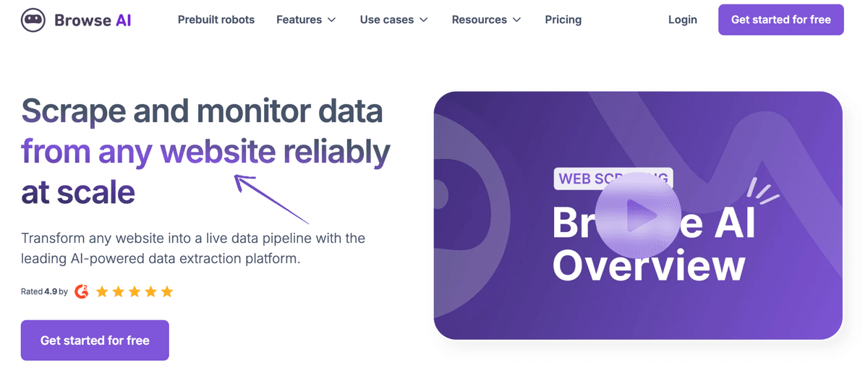The width and height of the screenshot is (868, 381).
Task: Click the hand-drawn purple arrow graphic
Action: point(271,198)
